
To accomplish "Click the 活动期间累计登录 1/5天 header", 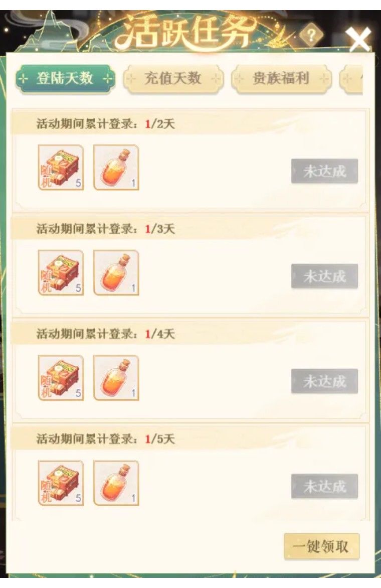I will pyautogui.click(x=106, y=439).
